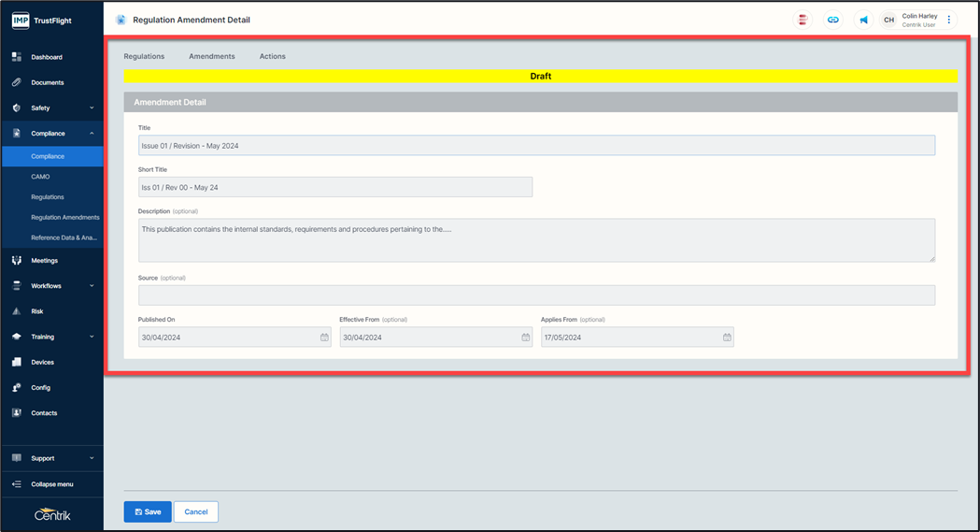Image resolution: width=980 pixels, height=532 pixels.
Task: Switch to the Actions tab
Action: coord(273,56)
